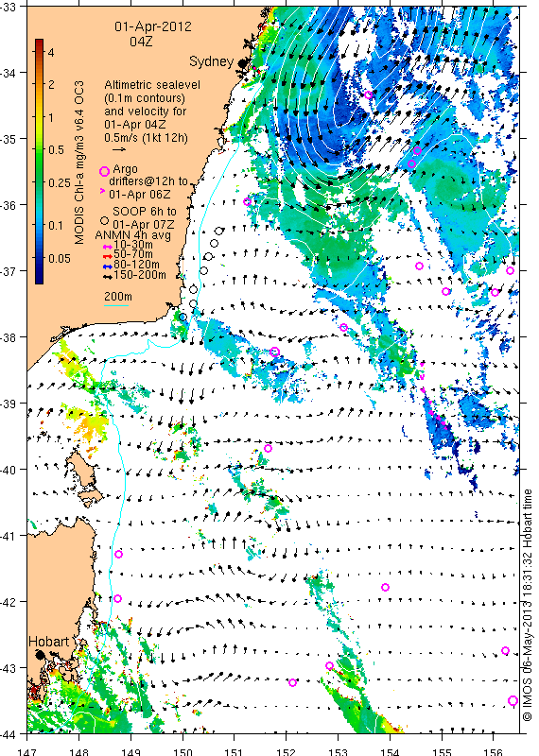Click the Argo legend label
This screenshot has width=539, height=756.
point(125,169)
